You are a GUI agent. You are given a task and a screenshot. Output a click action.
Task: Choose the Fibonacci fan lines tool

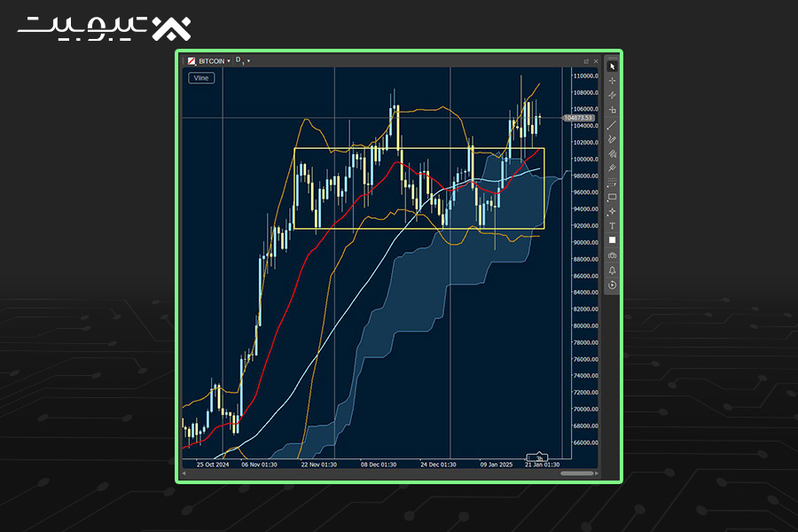[612, 153]
